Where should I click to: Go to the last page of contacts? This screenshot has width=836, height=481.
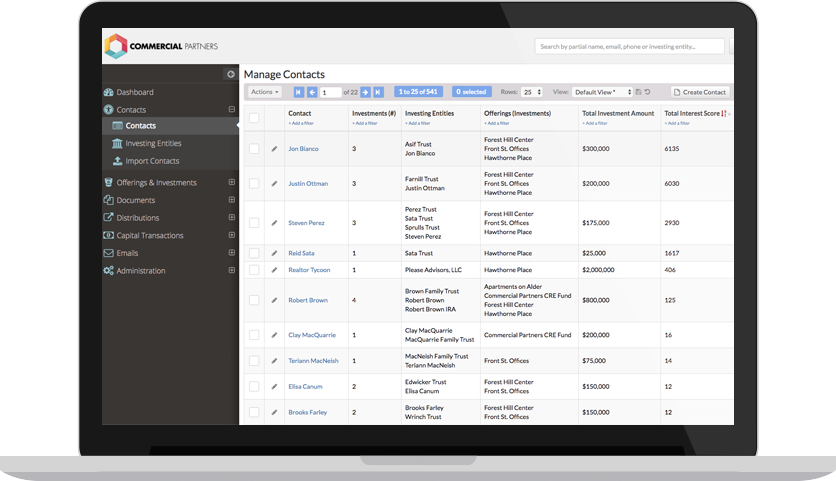(378, 92)
